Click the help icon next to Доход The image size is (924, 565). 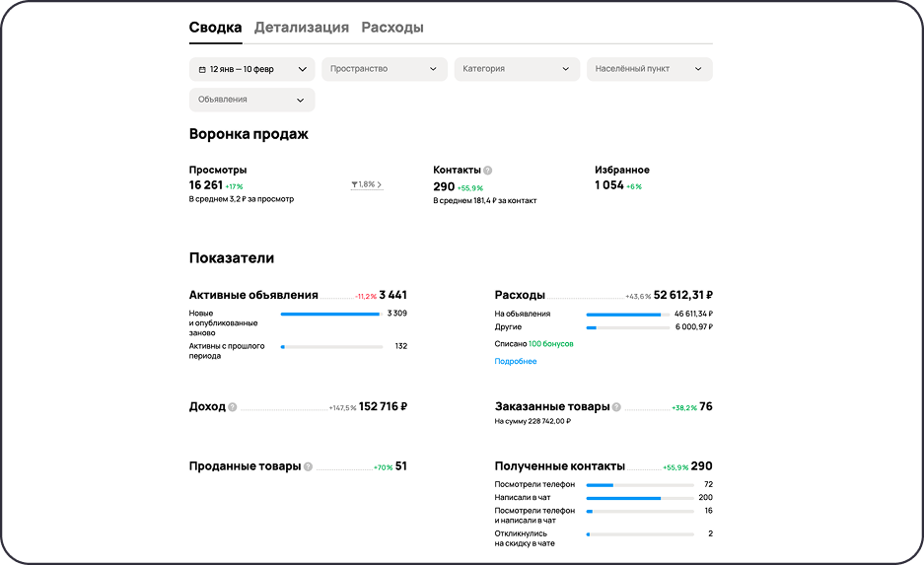(232, 407)
